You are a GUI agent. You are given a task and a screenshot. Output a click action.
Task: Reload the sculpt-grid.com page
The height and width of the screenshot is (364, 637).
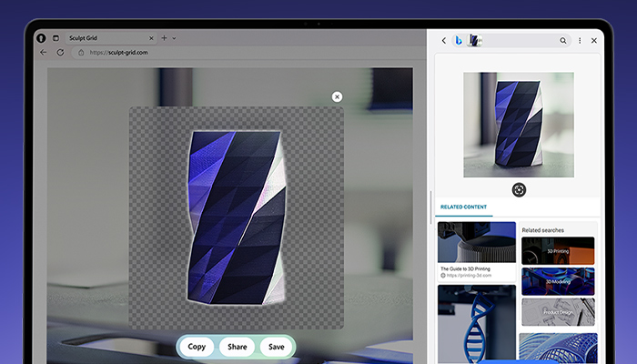coord(60,53)
